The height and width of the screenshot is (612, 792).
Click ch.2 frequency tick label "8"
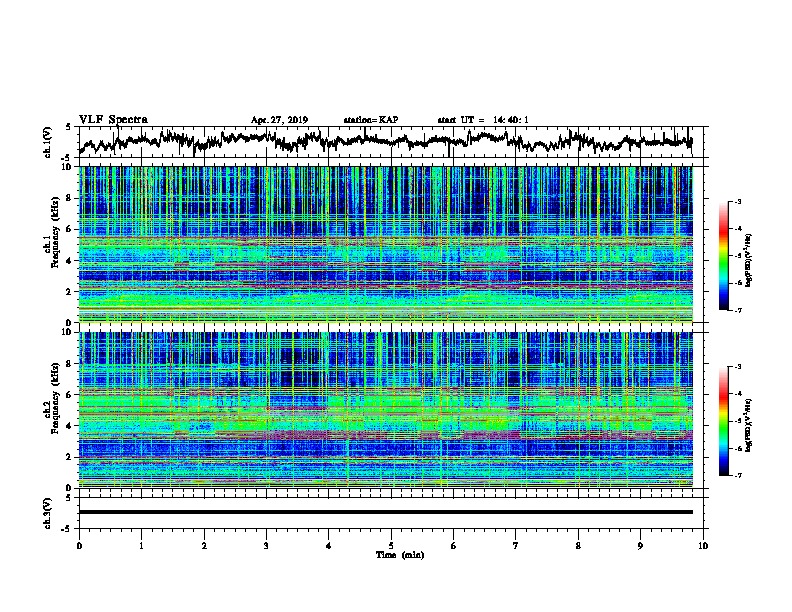[x=68, y=364]
